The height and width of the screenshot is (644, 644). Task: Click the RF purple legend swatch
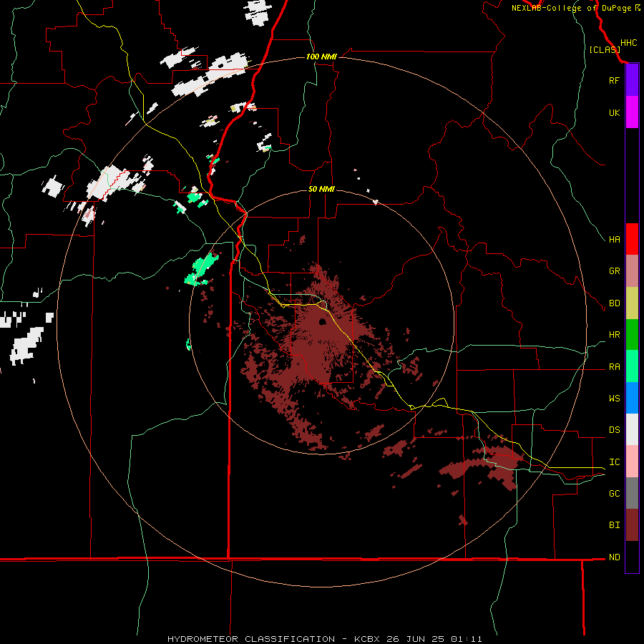632,80
